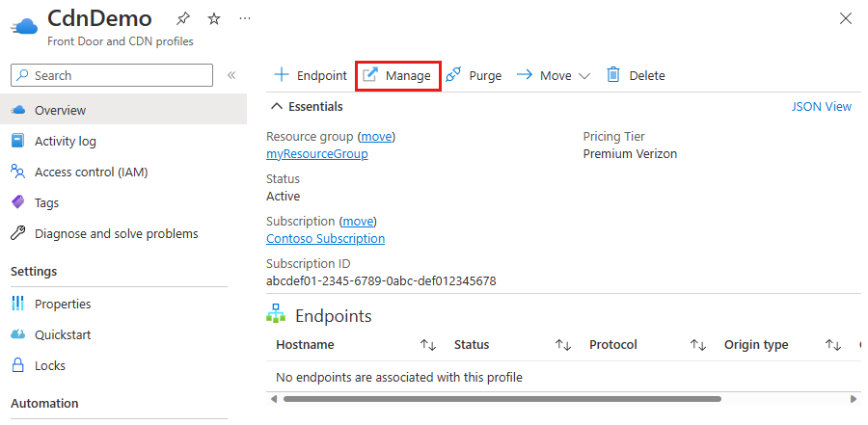
Task: Click the move link next to Subscription
Action: pos(358,222)
